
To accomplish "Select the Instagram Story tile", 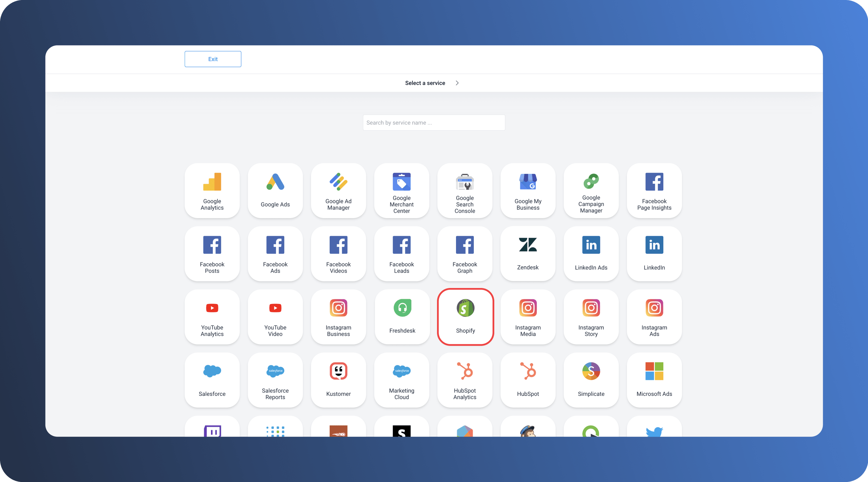I will pyautogui.click(x=591, y=317).
